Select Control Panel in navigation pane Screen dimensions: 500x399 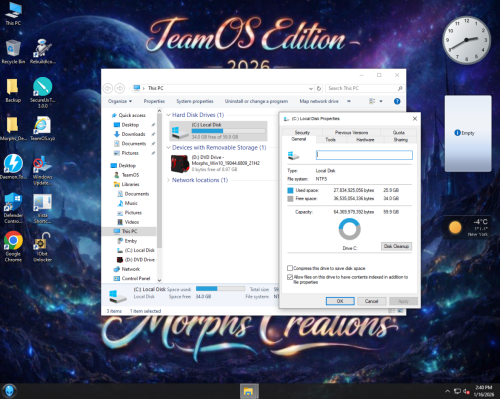coord(136,278)
